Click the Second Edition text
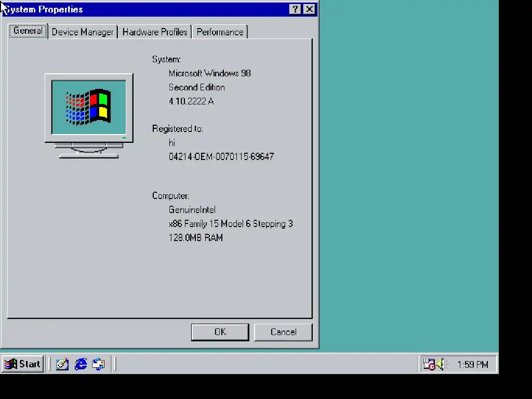This screenshot has width=532, height=399. click(197, 87)
